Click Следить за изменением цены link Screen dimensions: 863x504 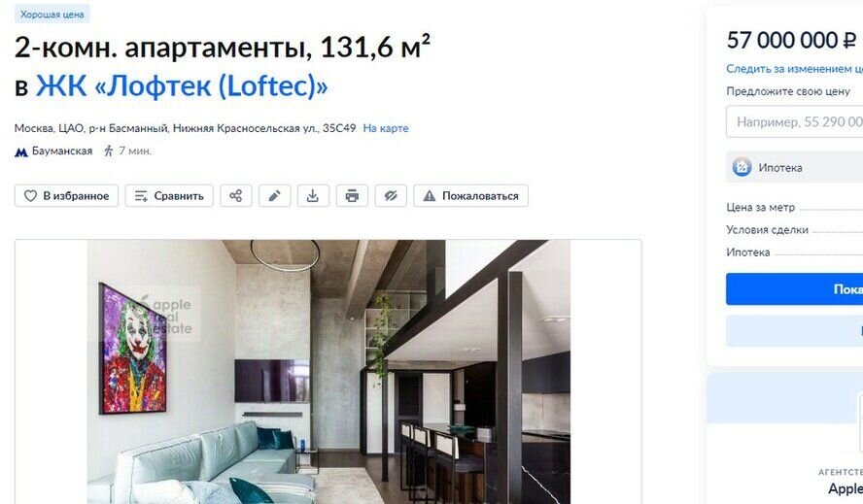(794, 69)
